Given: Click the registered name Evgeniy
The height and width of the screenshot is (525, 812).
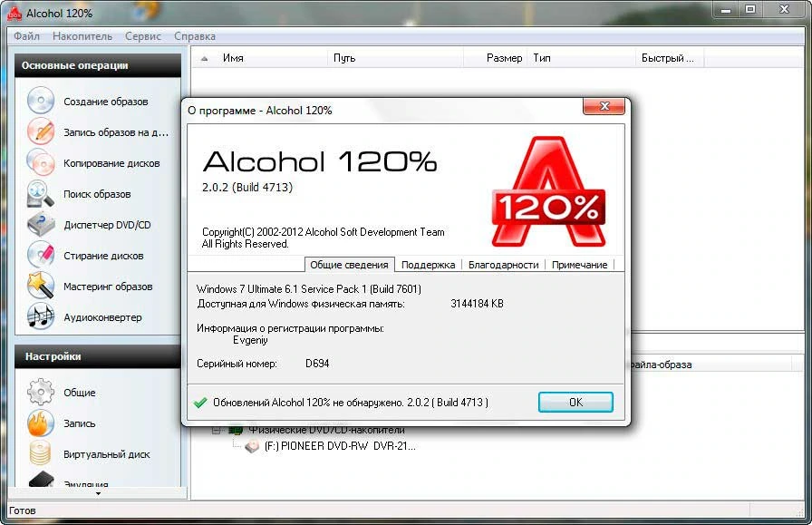Looking at the screenshot, I should (x=250, y=341).
